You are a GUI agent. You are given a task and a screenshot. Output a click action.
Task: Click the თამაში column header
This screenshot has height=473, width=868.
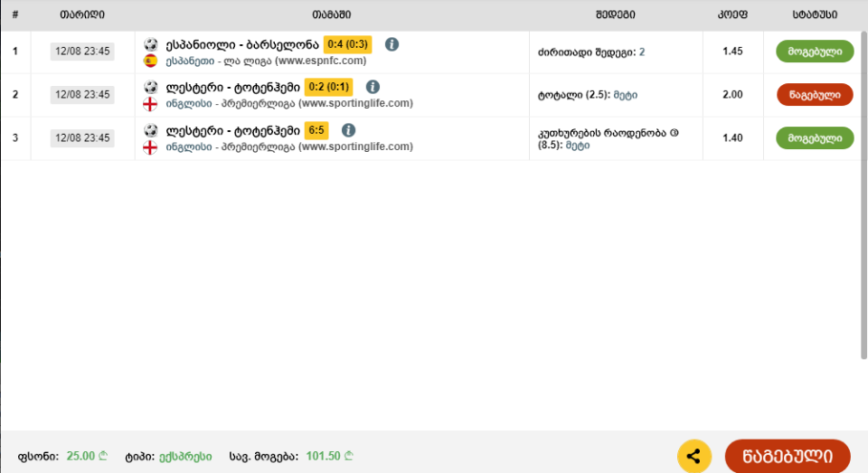pyautogui.click(x=331, y=14)
